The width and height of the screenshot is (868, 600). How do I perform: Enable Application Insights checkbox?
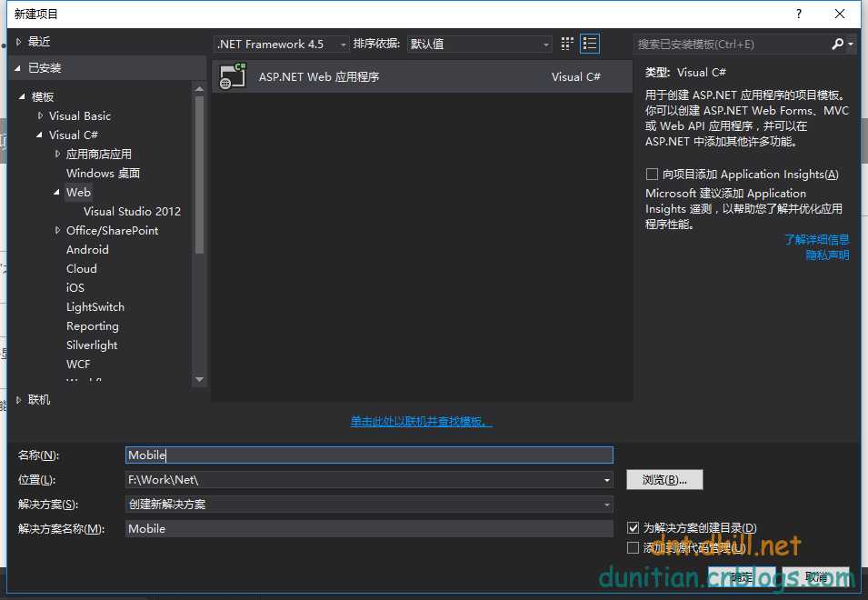652,175
